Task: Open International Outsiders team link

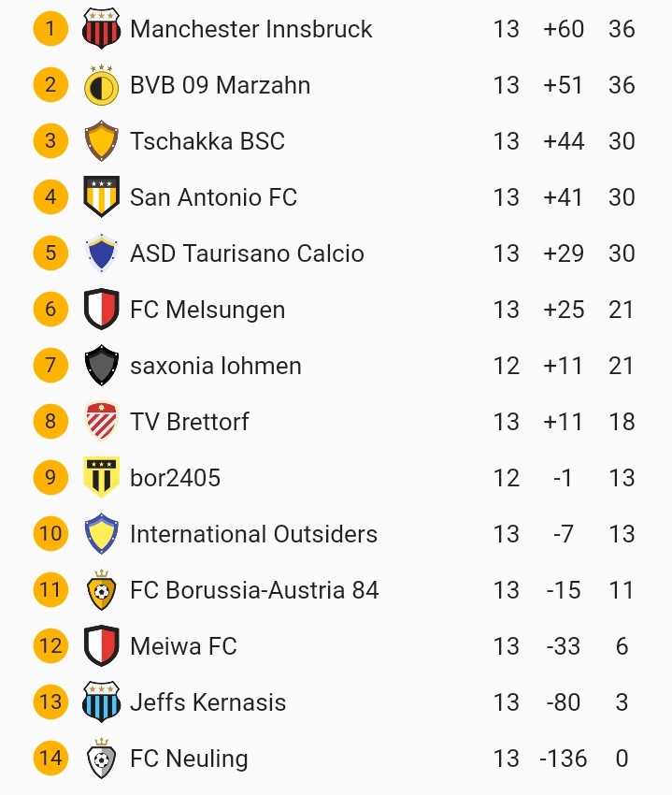Action: 253,534
